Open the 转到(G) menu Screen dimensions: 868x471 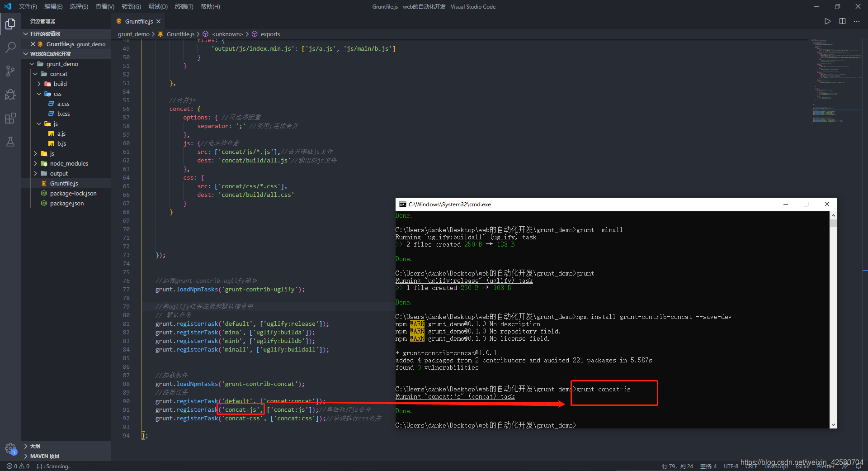tap(131, 6)
